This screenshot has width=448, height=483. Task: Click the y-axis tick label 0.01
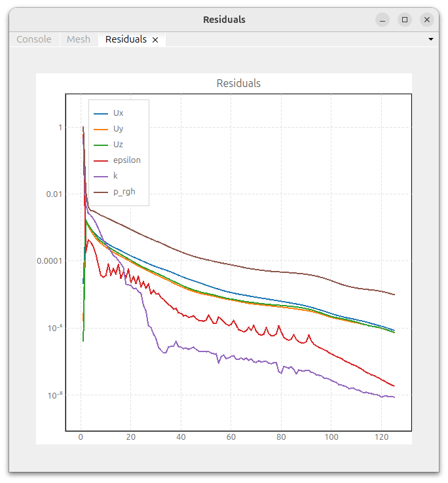[54, 194]
